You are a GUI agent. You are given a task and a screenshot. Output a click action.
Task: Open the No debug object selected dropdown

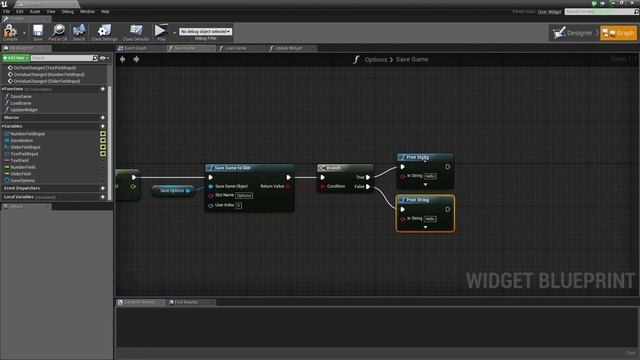click(x=206, y=31)
